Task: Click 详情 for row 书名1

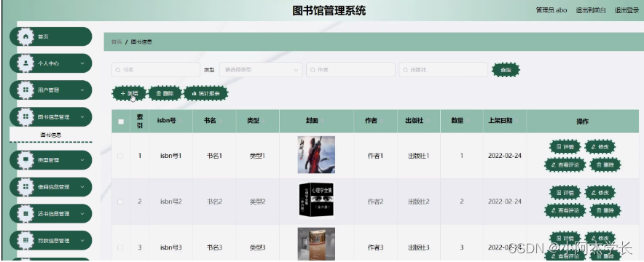Action: [565, 146]
